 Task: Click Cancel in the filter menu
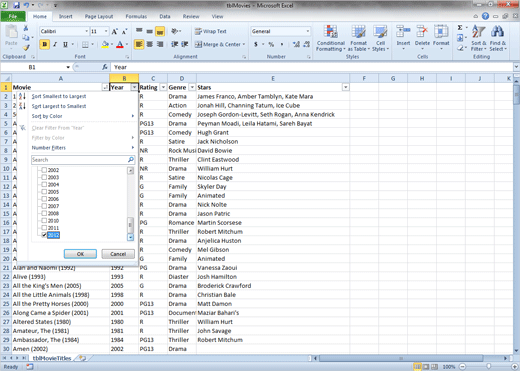(118, 254)
